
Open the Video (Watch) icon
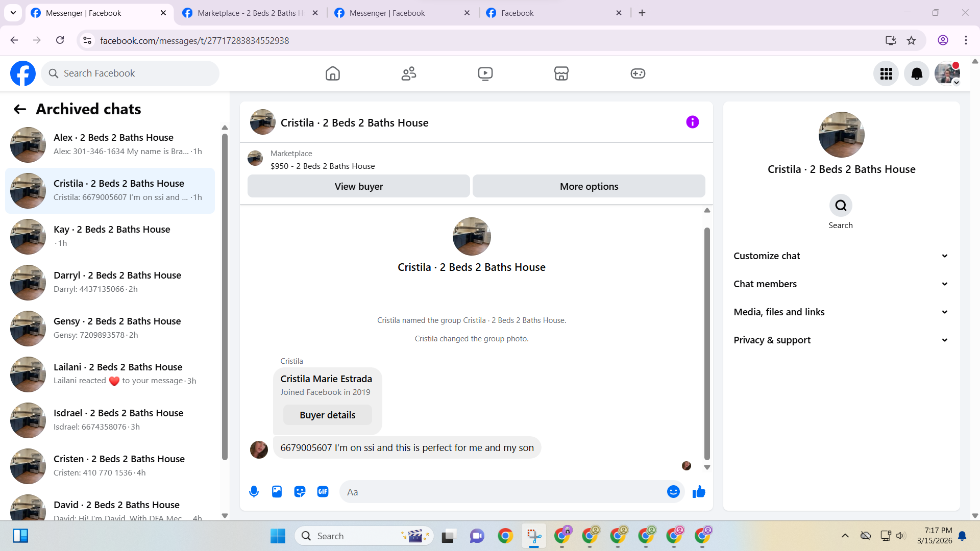tap(485, 73)
